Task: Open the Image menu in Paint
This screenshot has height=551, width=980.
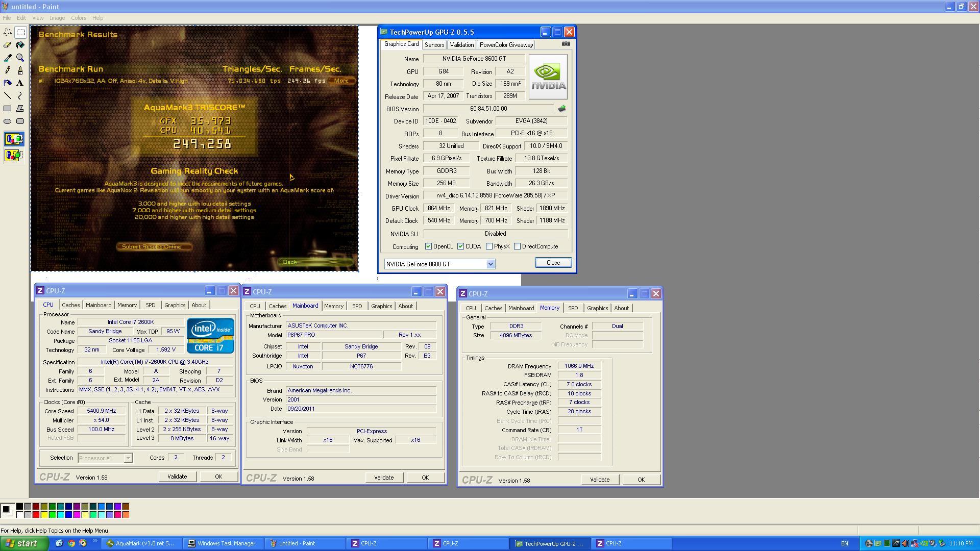Action: tap(57, 18)
